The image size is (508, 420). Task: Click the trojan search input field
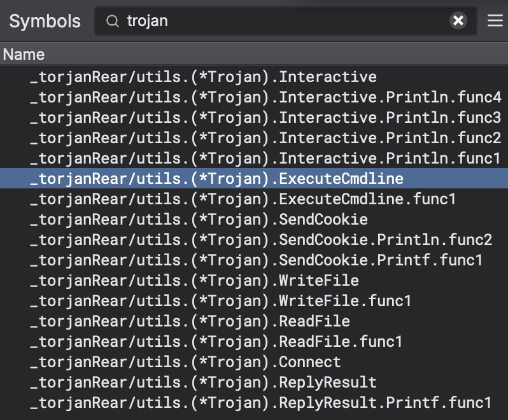pyautogui.click(x=280, y=21)
